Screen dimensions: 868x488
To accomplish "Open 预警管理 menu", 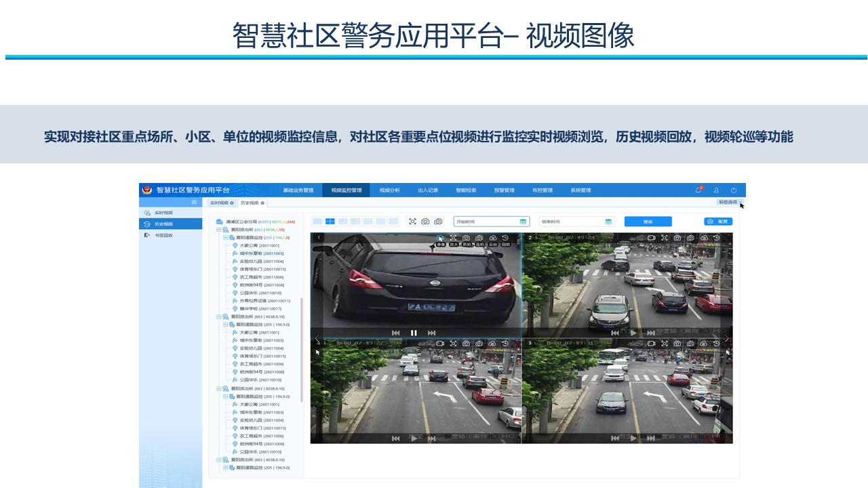I will [x=505, y=190].
